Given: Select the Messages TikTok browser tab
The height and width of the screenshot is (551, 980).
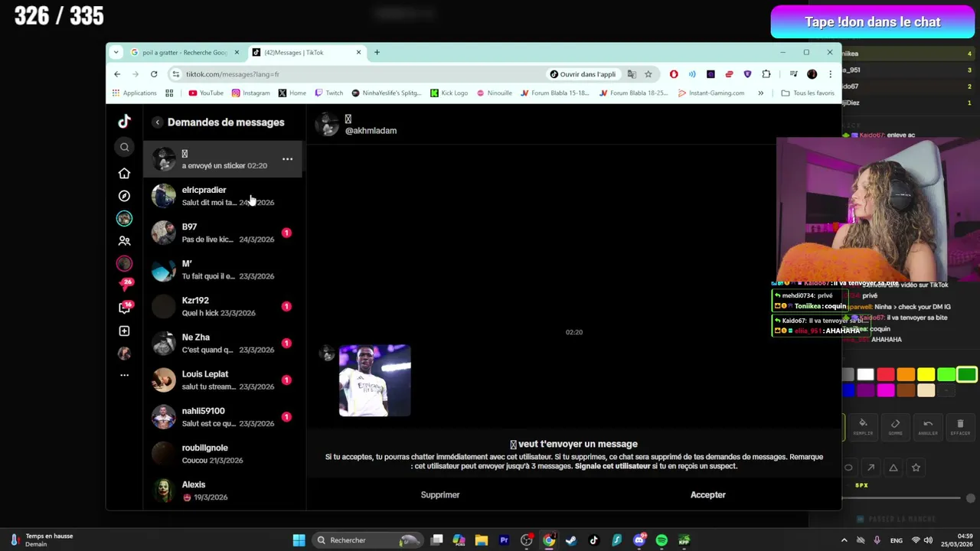Looking at the screenshot, I should (306, 52).
